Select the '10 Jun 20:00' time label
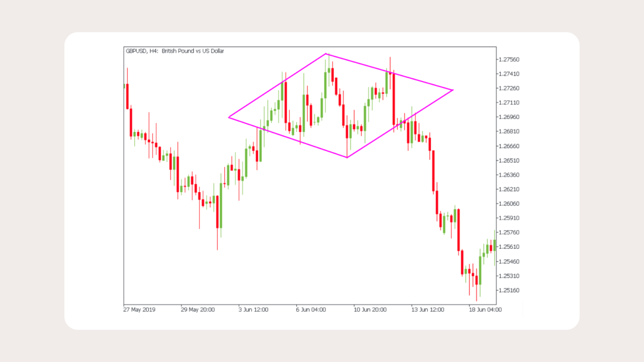Screen dimensions: 644x362 pyautogui.click(x=371, y=310)
